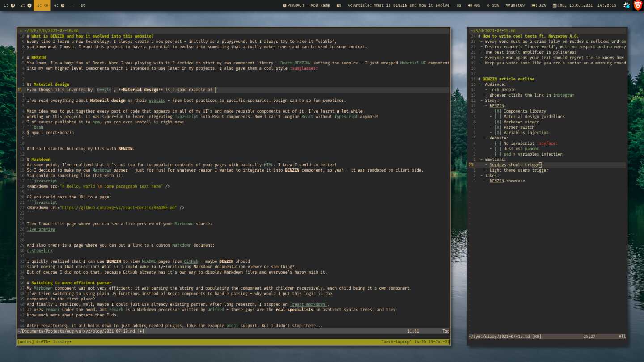644x362 pixels.
Task: Click the colorful tray icon beside Brave
Action: click(626, 6)
